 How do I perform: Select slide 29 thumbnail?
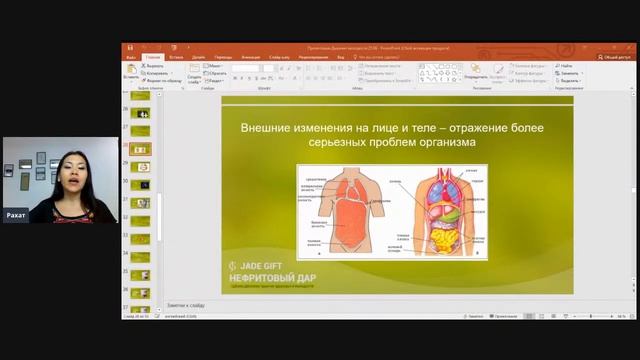point(140,167)
